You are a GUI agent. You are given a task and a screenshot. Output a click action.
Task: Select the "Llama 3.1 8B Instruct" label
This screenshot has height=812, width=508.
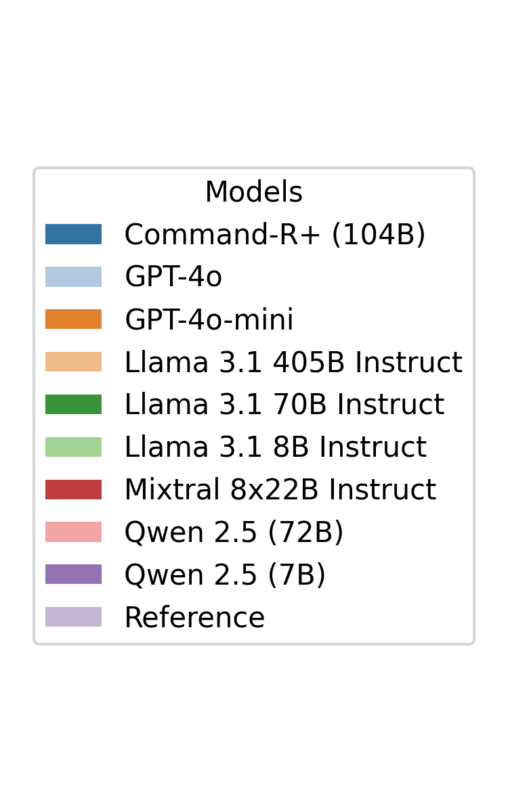(275, 448)
